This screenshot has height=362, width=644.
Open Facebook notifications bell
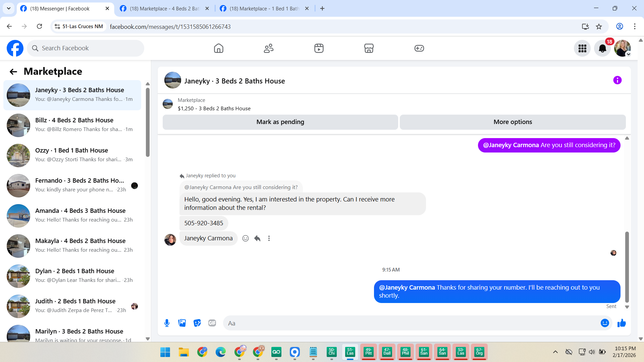click(x=602, y=49)
